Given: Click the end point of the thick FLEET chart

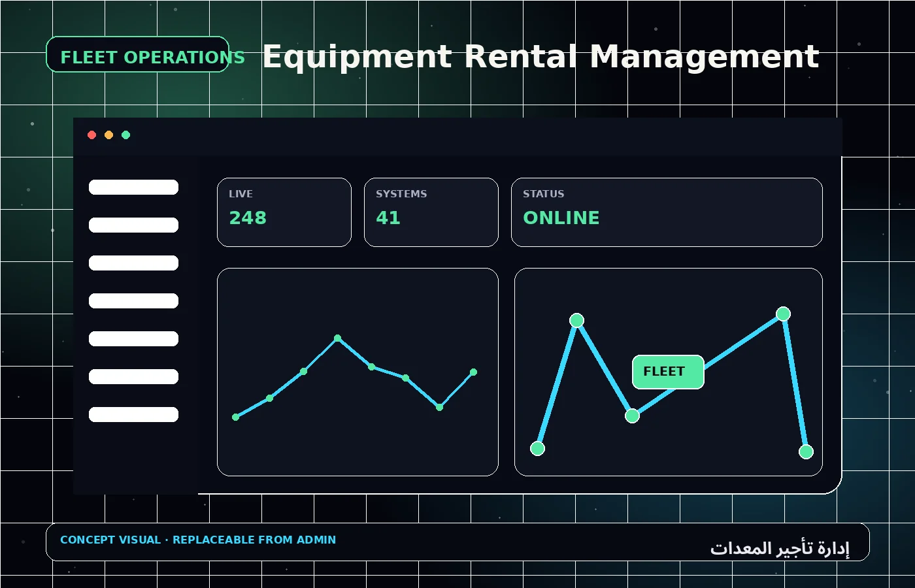Looking at the screenshot, I should click(806, 451).
